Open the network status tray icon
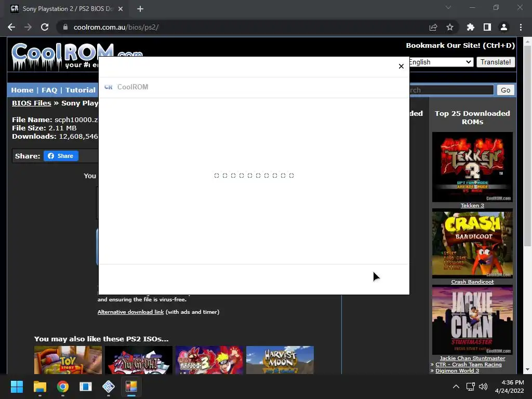The height and width of the screenshot is (399, 532). click(470, 387)
